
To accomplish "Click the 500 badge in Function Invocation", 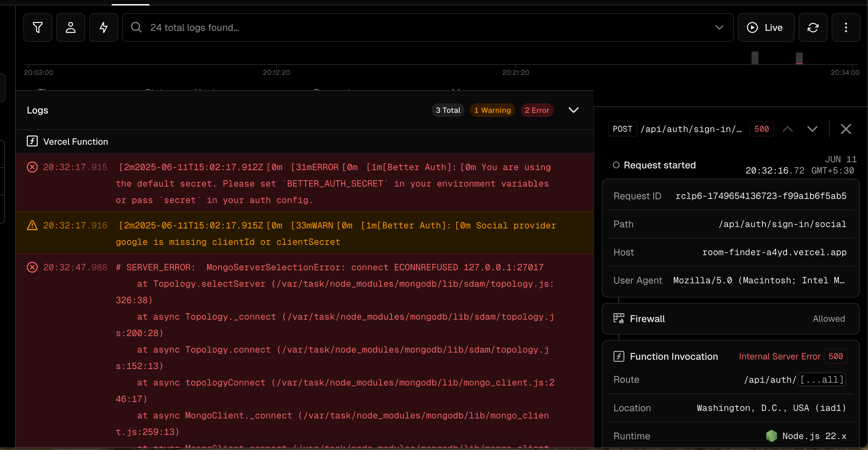I will pos(836,356).
